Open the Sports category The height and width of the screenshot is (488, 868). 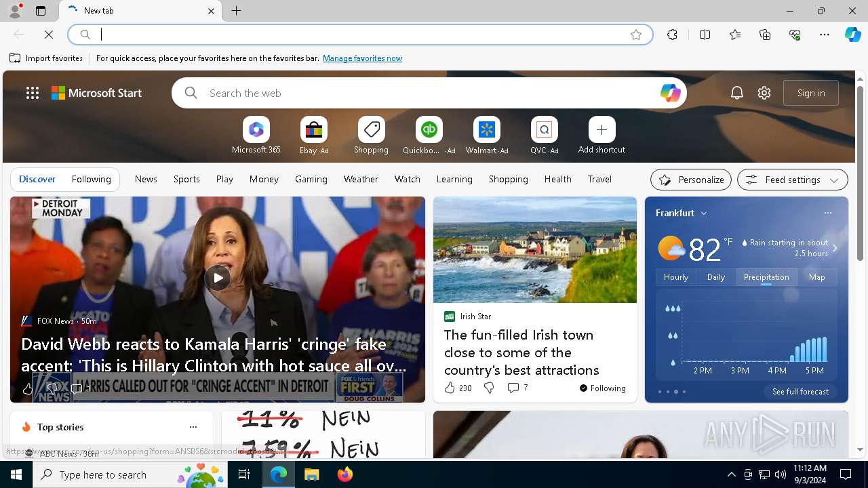(x=186, y=179)
